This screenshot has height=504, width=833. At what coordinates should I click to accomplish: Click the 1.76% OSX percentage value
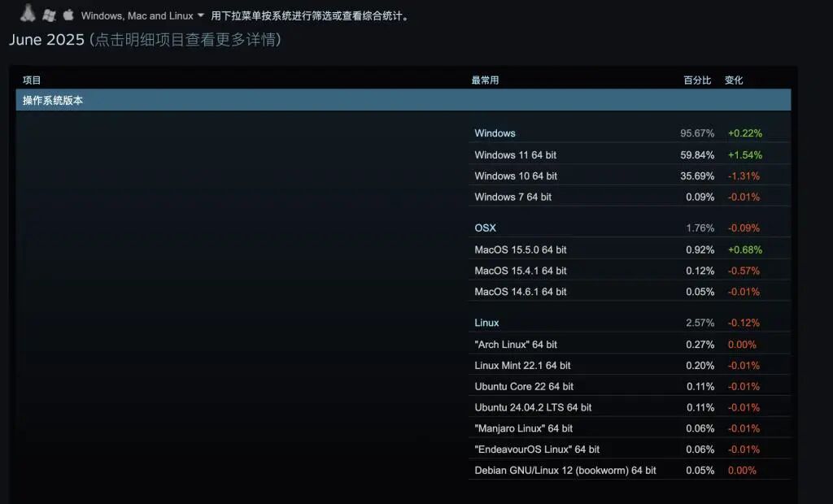[x=700, y=228]
